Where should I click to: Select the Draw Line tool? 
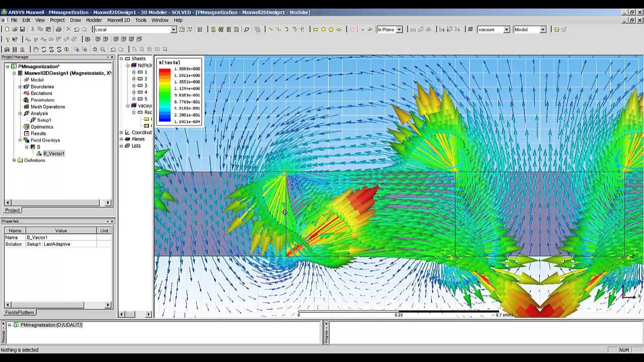(271, 30)
